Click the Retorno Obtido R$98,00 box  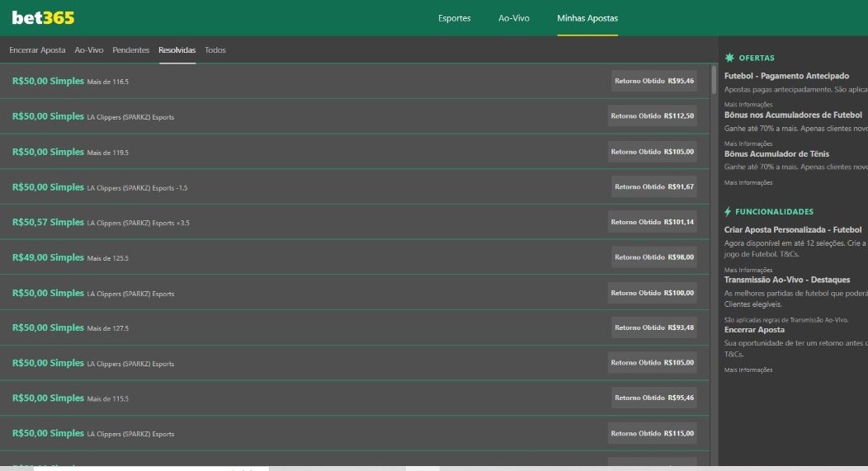653,257
